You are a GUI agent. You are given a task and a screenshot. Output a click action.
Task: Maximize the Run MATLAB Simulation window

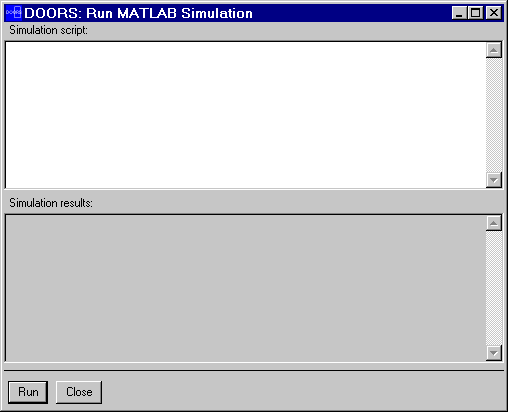(476, 13)
